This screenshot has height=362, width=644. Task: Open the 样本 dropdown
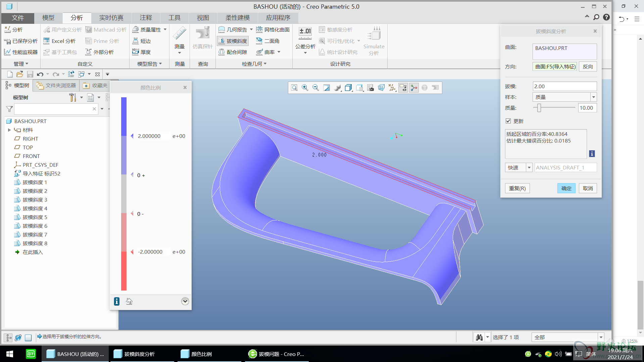[593, 97]
